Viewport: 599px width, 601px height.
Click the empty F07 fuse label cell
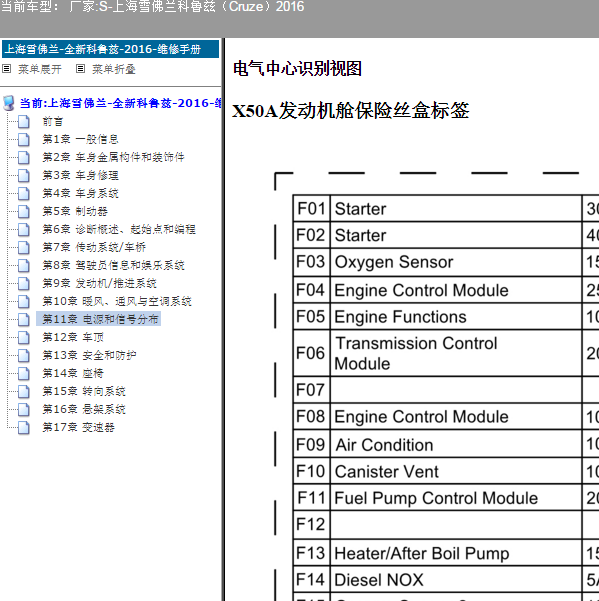(456, 390)
